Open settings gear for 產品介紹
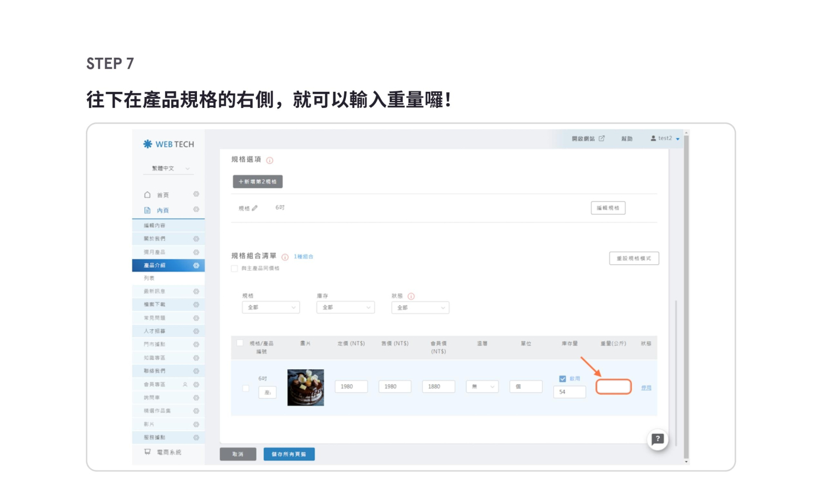The width and height of the screenshot is (822, 504). click(x=196, y=265)
